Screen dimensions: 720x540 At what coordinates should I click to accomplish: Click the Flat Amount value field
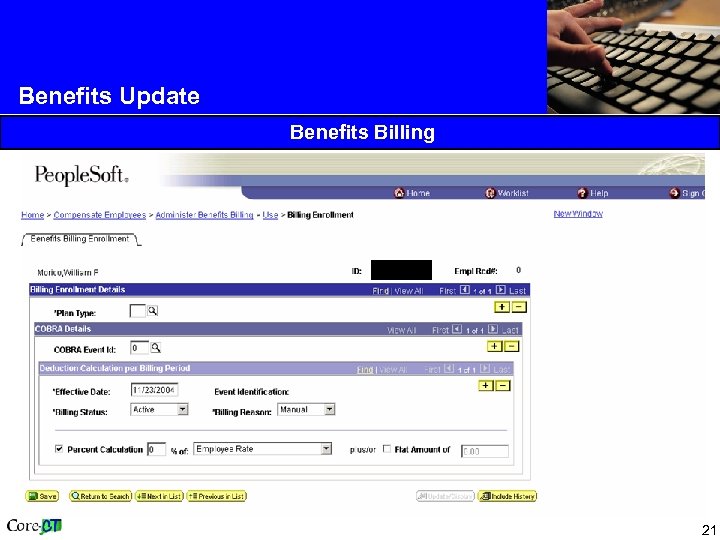click(485, 451)
